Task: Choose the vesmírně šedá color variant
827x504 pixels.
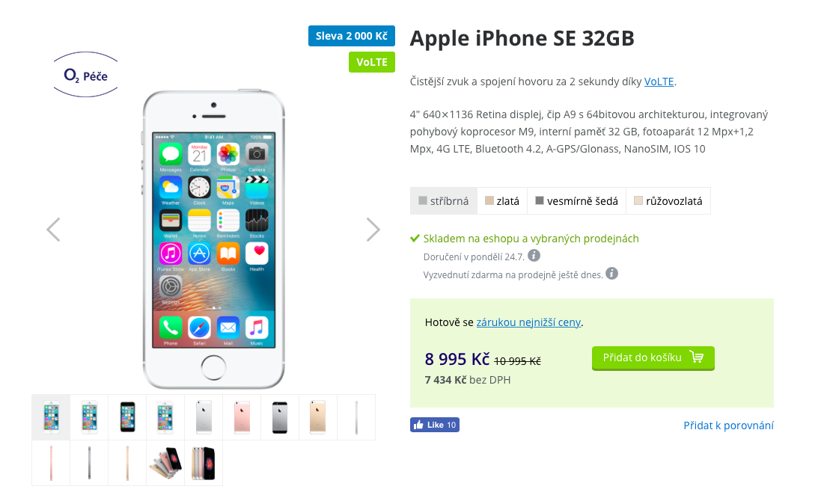Action: click(x=576, y=201)
